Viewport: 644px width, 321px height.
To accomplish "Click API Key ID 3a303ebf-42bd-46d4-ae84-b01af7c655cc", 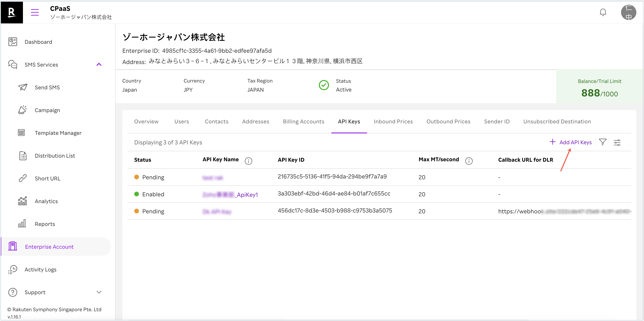I will click(334, 194).
